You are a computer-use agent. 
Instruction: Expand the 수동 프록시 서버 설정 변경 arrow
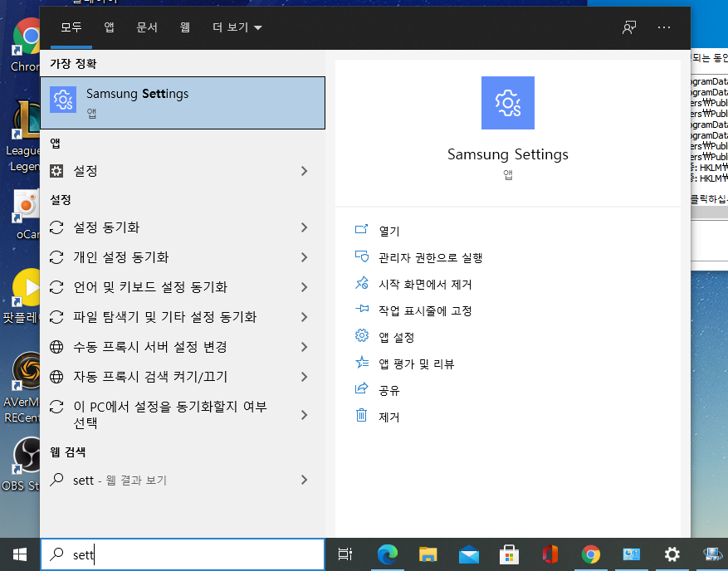point(304,347)
